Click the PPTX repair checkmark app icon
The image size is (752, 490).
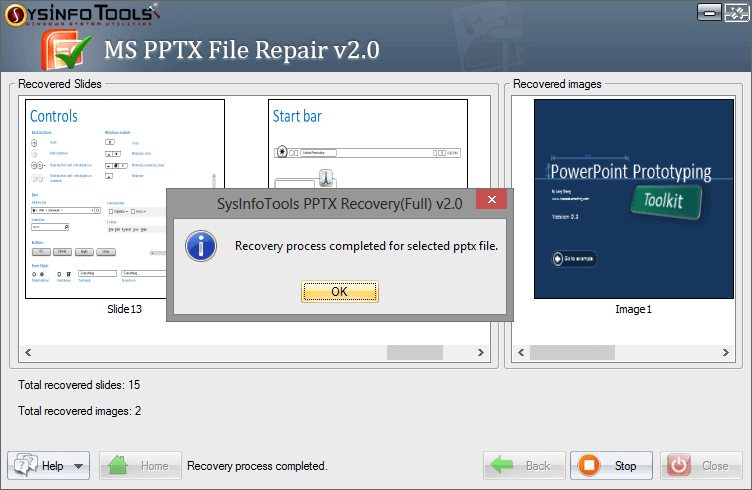66,50
